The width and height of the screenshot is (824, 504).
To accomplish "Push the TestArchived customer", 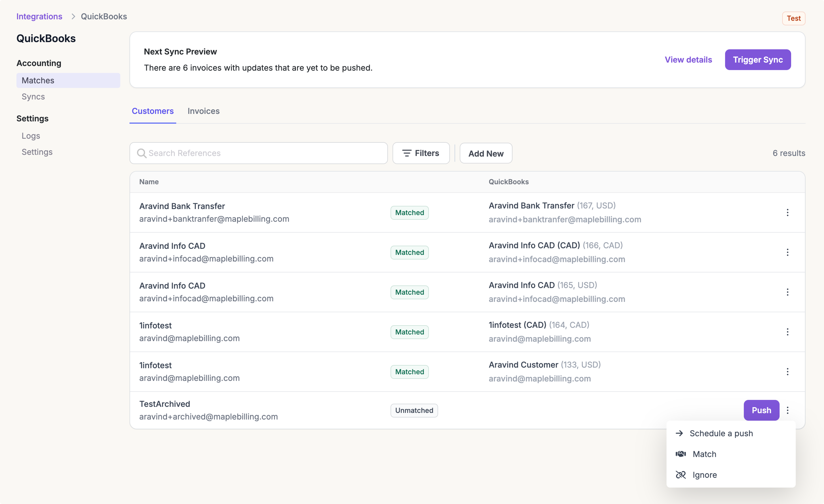I will [761, 410].
